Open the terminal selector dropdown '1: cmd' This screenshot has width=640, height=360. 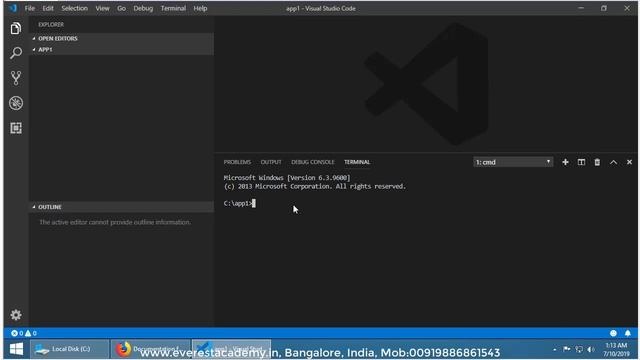[513, 162]
